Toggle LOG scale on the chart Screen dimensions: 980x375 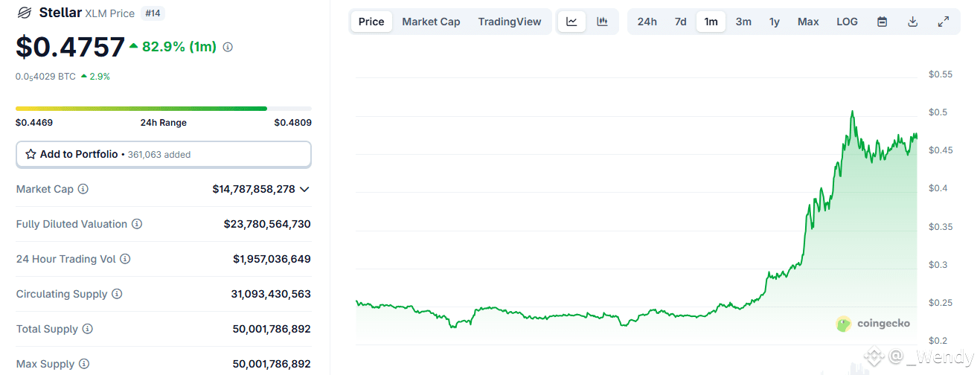pos(847,22)
